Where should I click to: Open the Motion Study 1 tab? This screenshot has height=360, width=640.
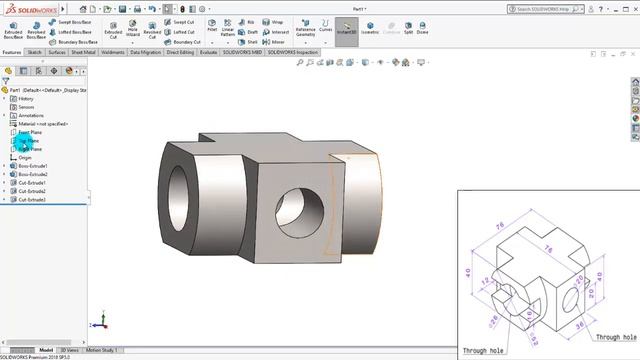point(101,350)
